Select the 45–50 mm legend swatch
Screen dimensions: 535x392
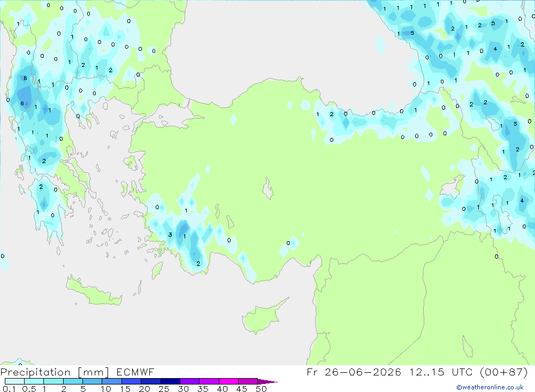pyautogui.click(x=248, y=381)
